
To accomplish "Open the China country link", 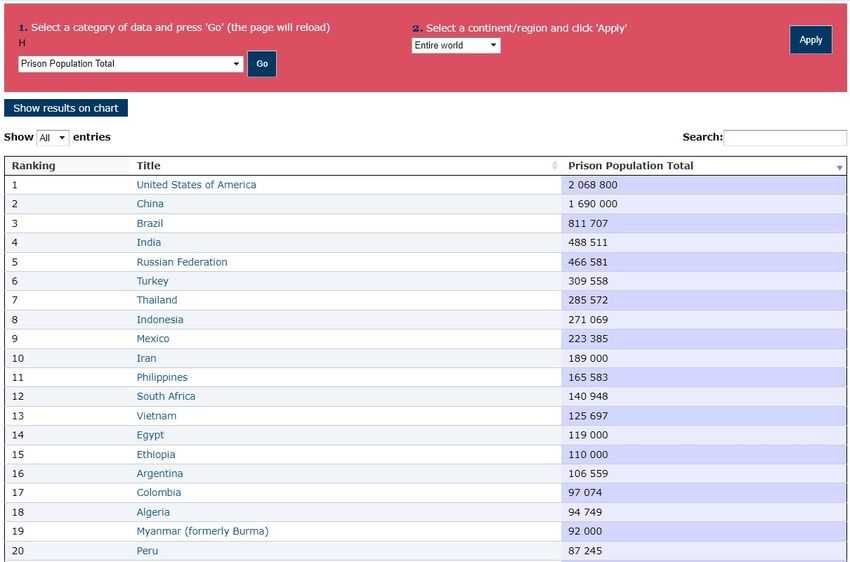I will [x=150, y=204].
